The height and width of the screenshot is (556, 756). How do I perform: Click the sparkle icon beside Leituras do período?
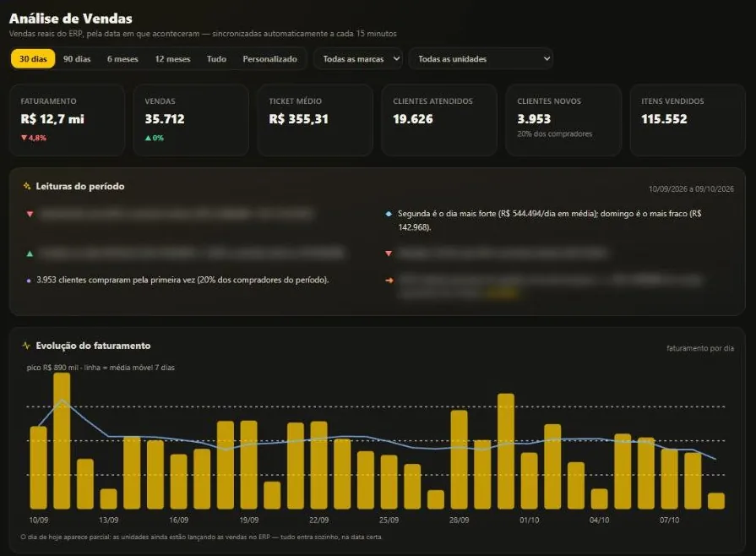click(x=27, y=186)
